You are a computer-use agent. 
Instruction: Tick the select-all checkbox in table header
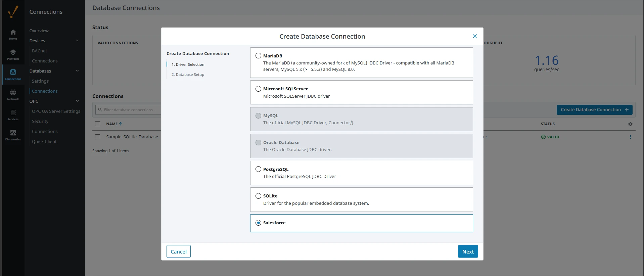tap(98, 124)
